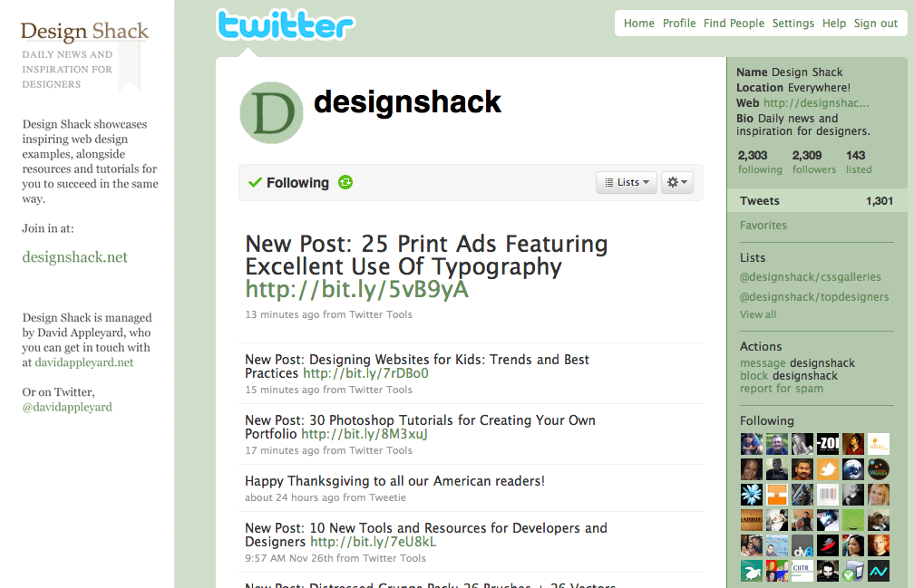Click message designshack action
The height and width of the screenshot is (588, 914).
pos(797,362)
